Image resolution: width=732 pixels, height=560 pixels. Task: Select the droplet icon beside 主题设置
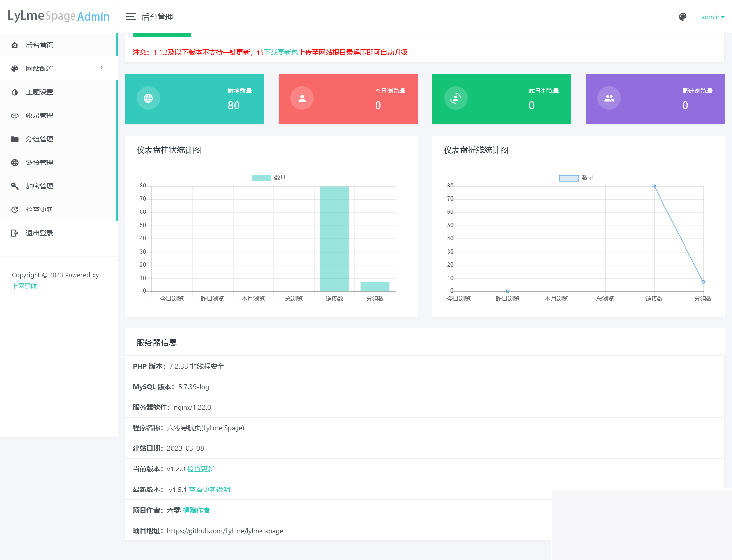point(15,92)
